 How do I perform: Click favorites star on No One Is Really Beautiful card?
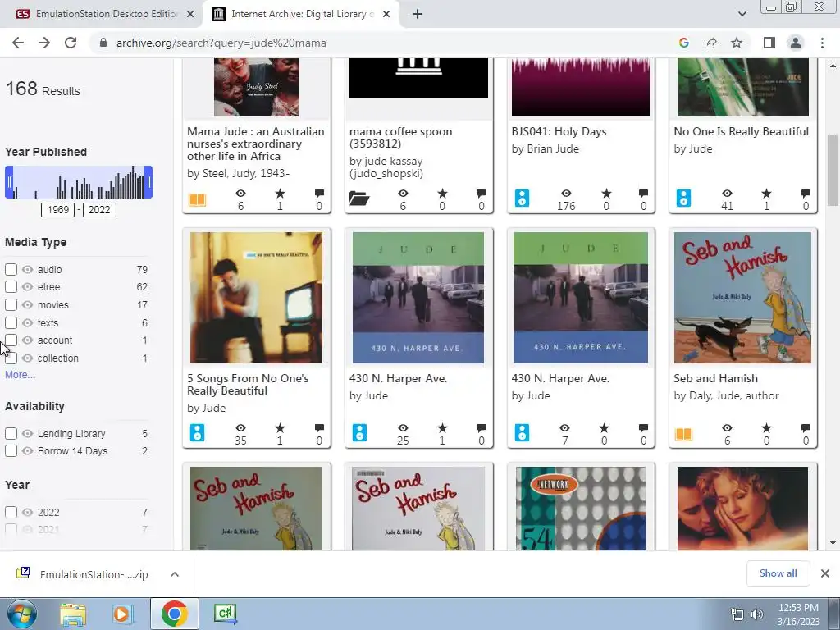coord(767,194)
